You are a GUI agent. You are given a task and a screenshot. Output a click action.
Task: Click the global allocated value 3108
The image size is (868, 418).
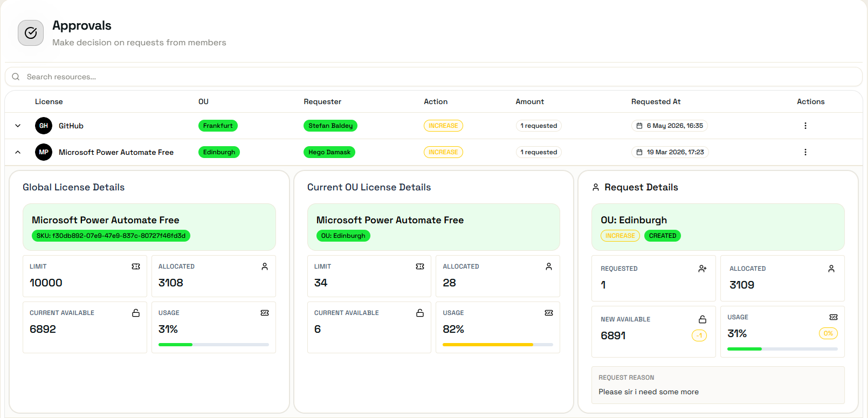[171, 283]
